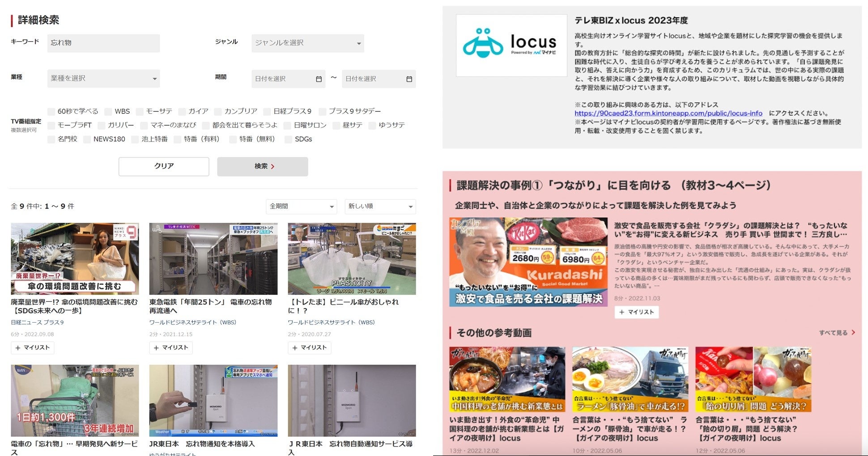
Task: Click the すべて見る link
Action: (837, 332)
